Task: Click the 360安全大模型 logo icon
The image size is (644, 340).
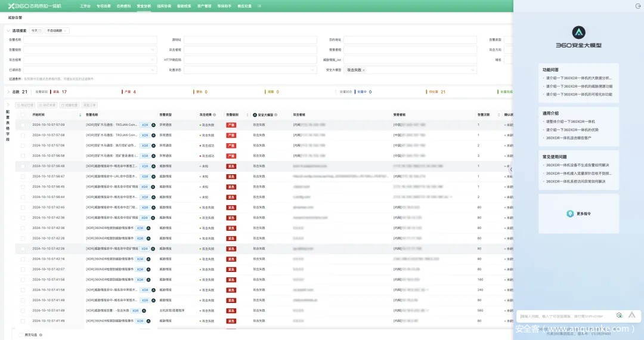Action: (x=578, y=32)
